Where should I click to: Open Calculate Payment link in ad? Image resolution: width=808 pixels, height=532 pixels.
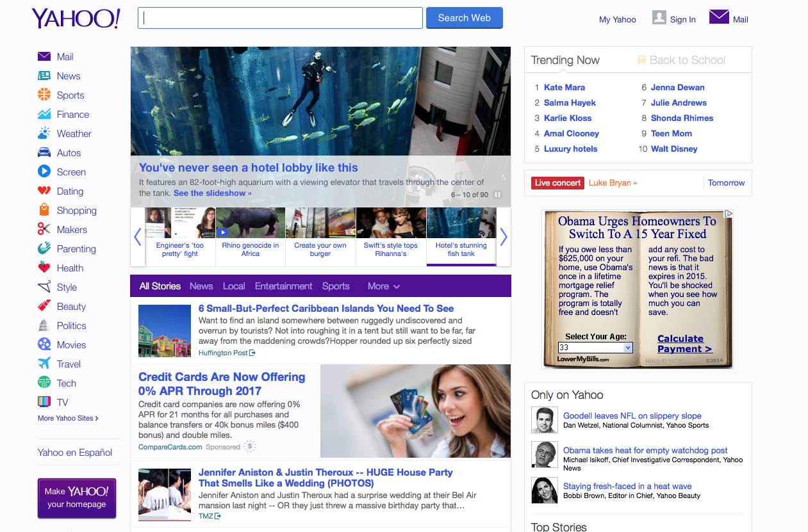point(684,344)
